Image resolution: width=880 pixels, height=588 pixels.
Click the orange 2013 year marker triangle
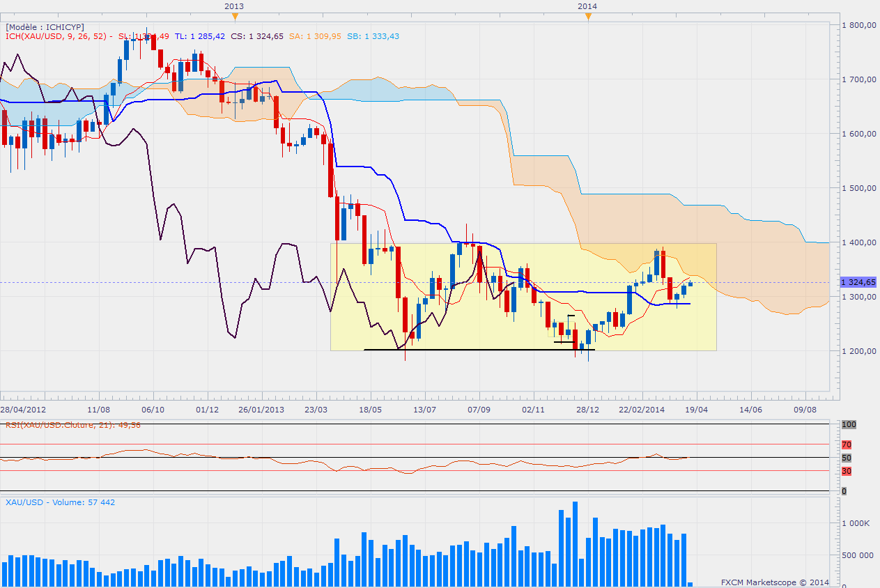(235, 15)
